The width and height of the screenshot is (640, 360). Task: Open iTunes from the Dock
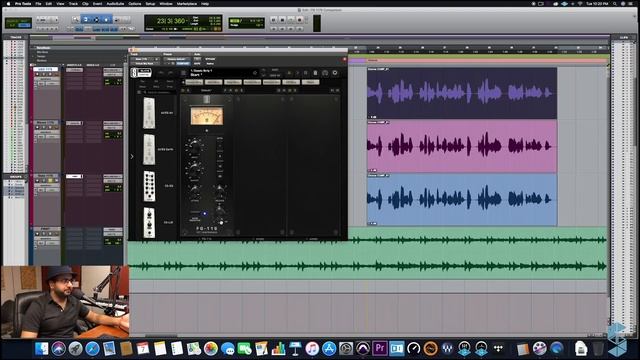pyautogui.click(x=312, y=349)
